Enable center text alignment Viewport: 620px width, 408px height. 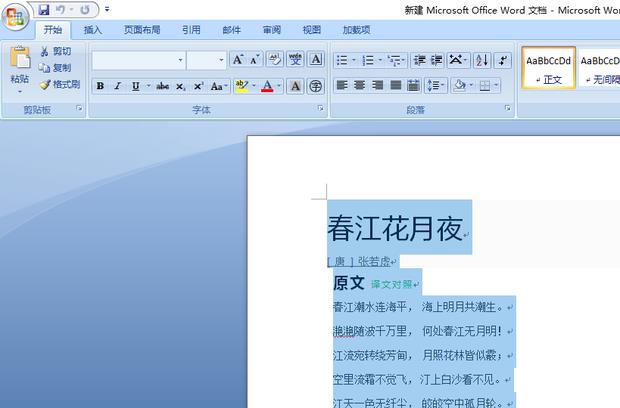(359, 86)
